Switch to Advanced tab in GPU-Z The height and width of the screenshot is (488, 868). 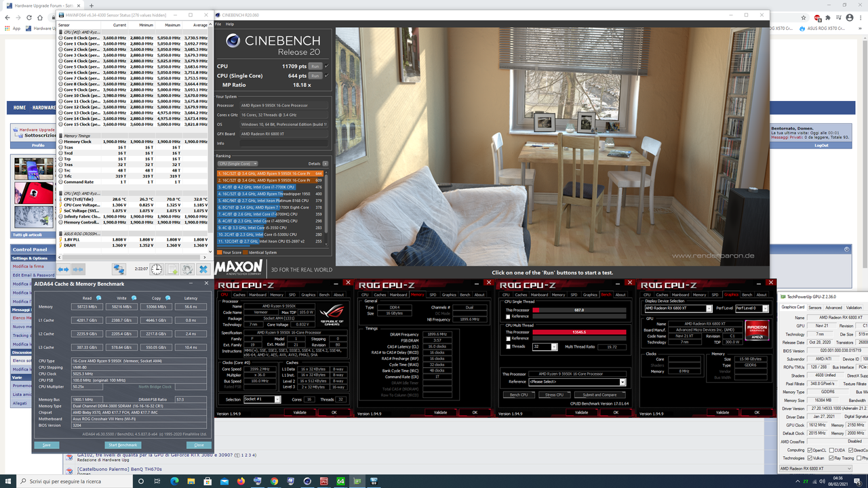833,308
